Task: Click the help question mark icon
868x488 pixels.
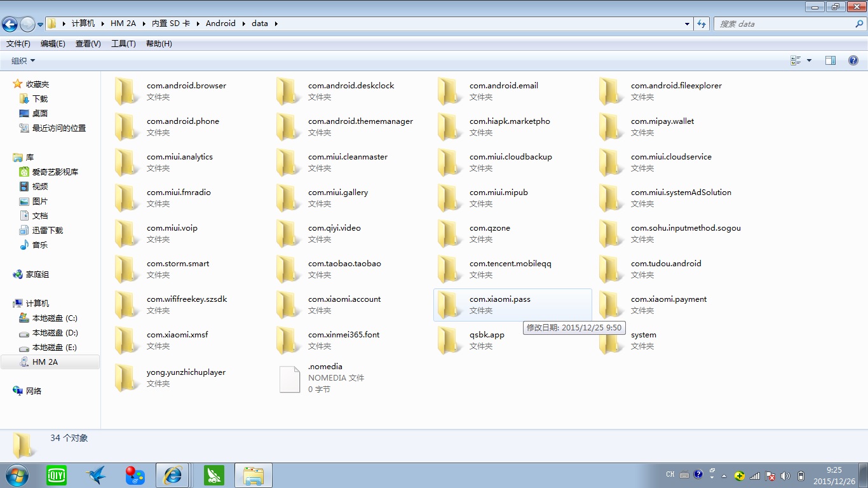Action: point(853,60)
